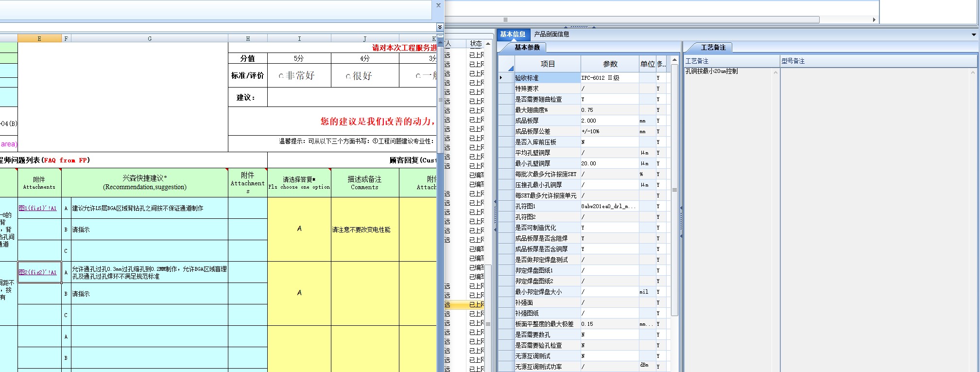Open the 图1(fig1) attachment link
This screenshot has height=372, width=980.
click(x=37, y=208)
